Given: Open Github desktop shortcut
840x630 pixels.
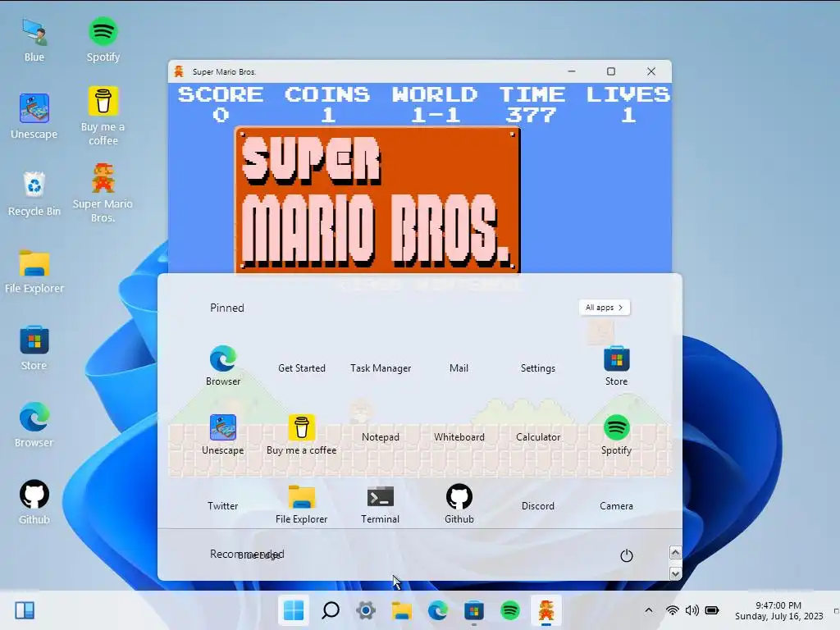Looking at the screenshot, I should coord(34,503).
